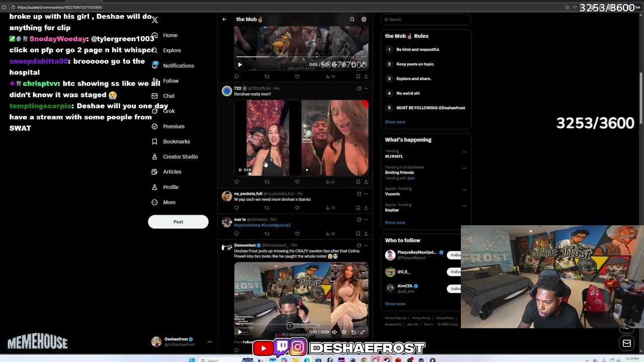Image resolution: width=644 pixels, height=362 pixels.
Task: Click the volume control on top video
Action: point(335,64)
